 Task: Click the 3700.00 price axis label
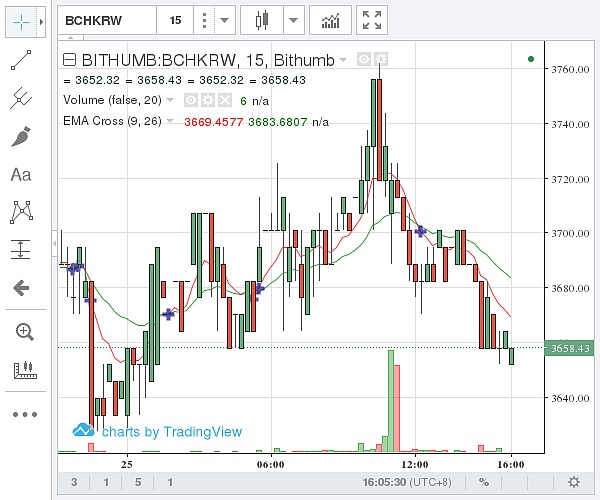coord(570,233)
